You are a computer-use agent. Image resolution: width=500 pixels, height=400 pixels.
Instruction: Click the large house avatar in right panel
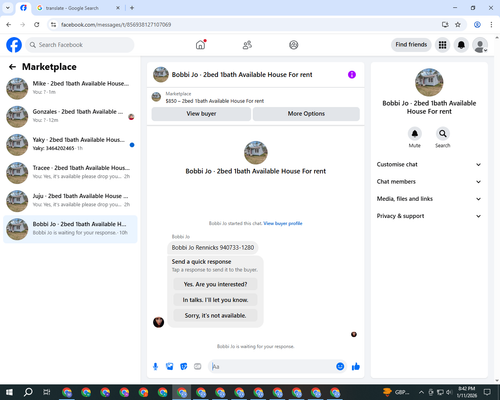click(x=429, y=82)
